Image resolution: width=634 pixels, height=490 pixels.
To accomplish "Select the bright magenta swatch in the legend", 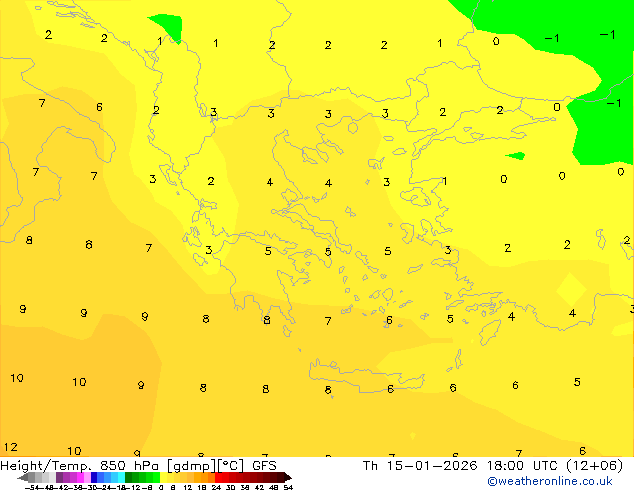I will [x=80, y=477].
